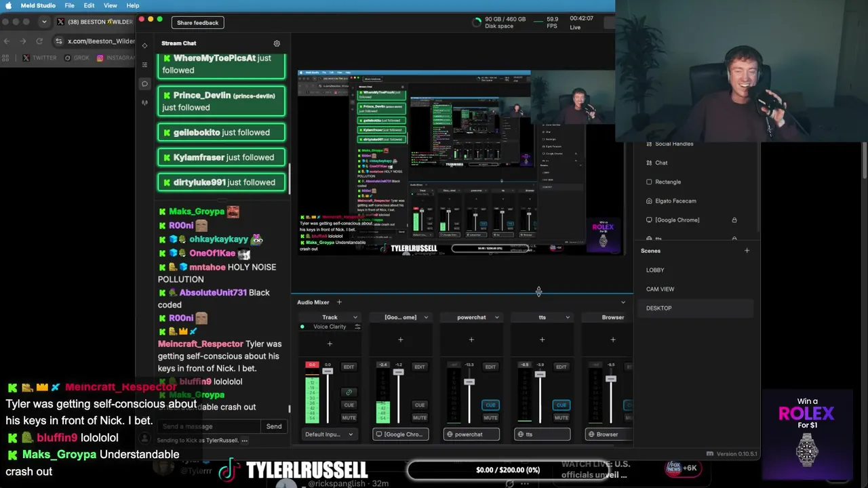Toggle Voice Clarity on Track channel

(x=302, y=327)
